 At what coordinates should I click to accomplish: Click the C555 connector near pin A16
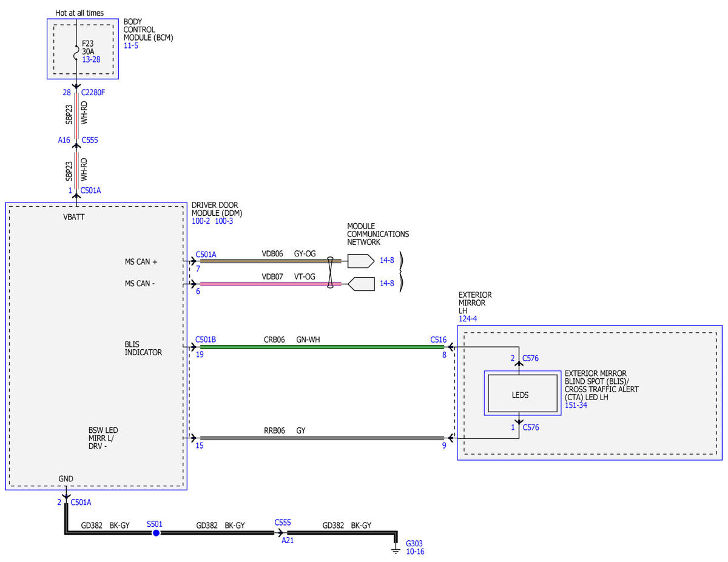pos(90,140)
